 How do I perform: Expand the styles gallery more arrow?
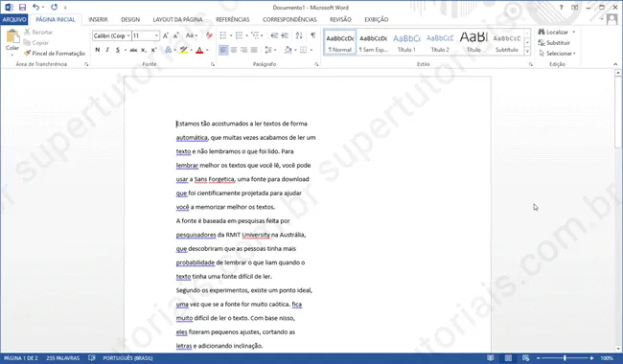pyautogui.click(x=527, y=51)
